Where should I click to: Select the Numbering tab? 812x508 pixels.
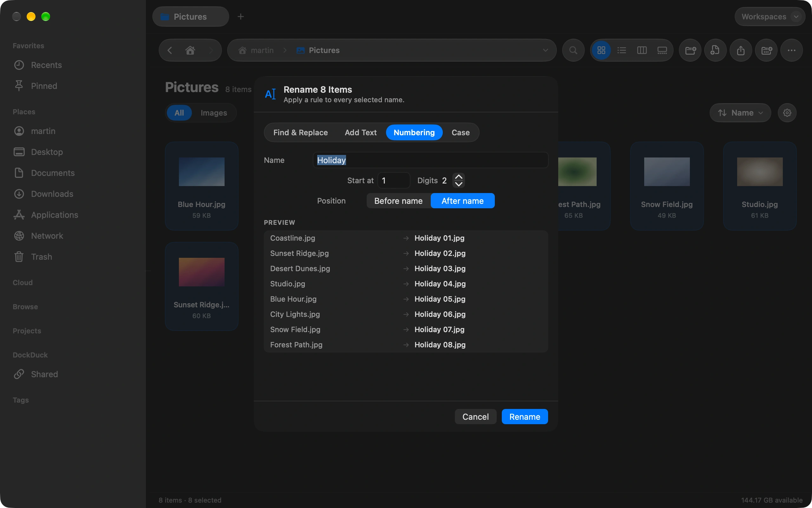(x=414, y=132)
